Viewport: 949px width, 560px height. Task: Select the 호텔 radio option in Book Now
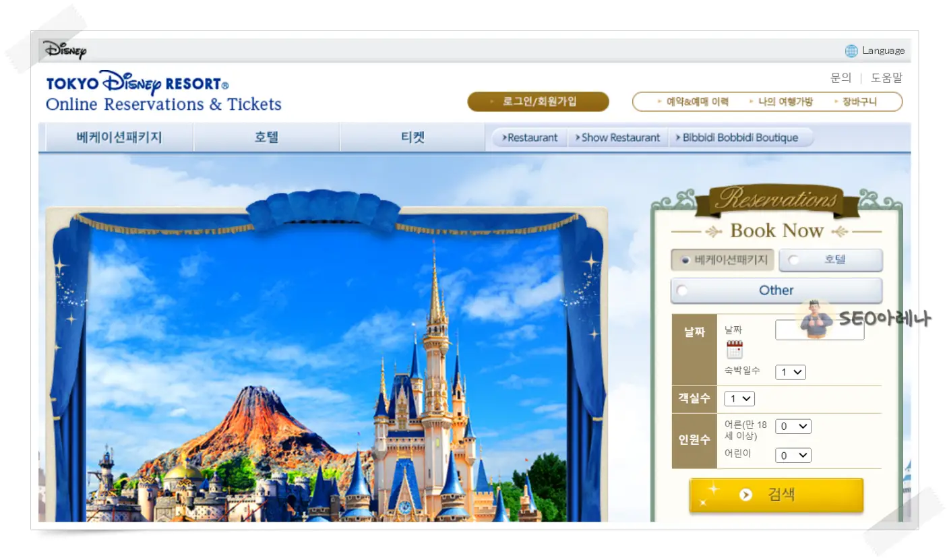[830, 260]
